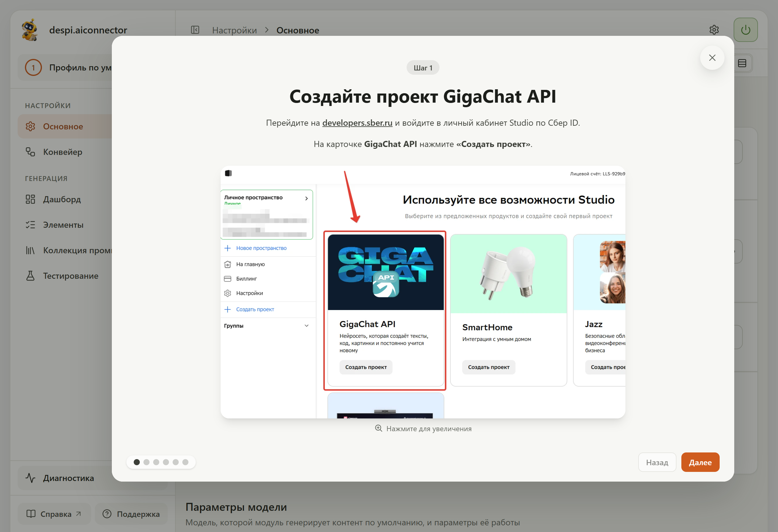Go to the second step dot
Screen dimensions: 778x532
point(146,462)
